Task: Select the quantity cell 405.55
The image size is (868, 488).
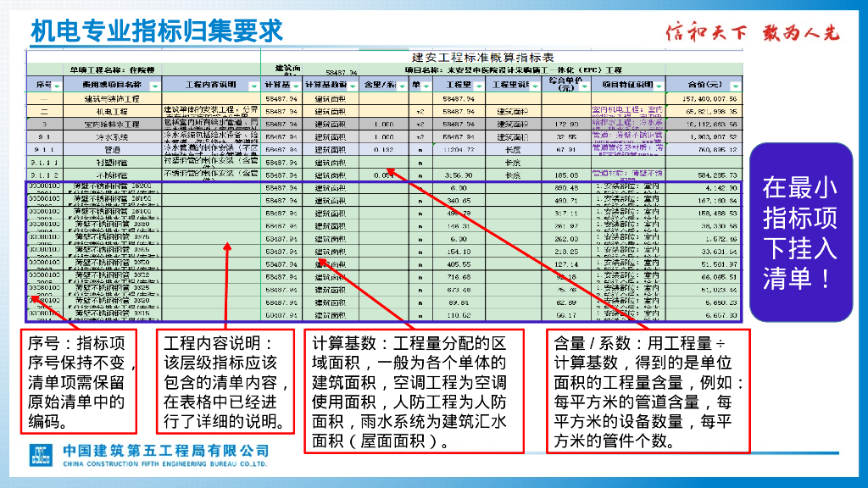Action: click(x=459, y=264)
